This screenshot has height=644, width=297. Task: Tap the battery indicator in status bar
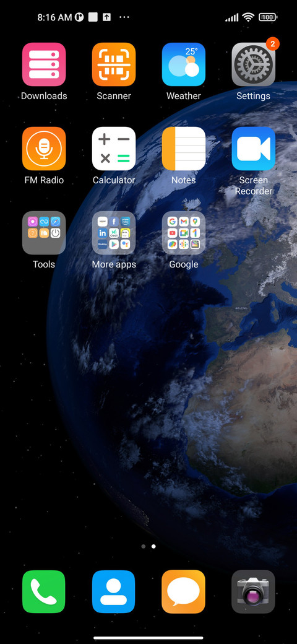(268, 17)
